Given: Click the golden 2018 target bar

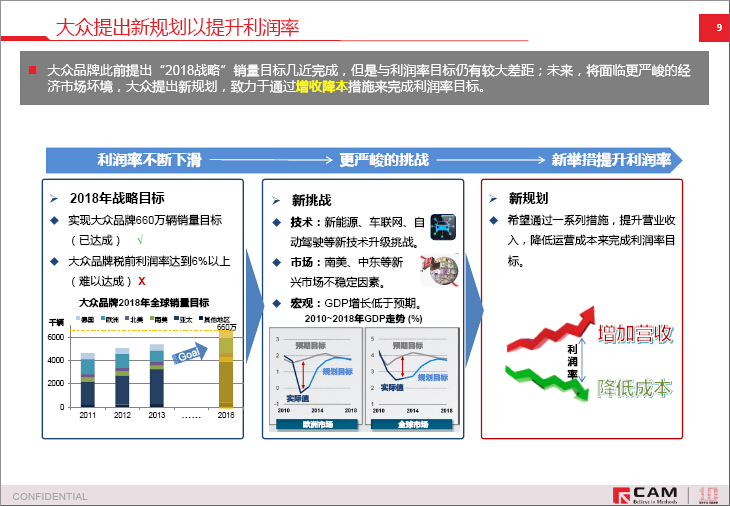Looking at the screenshot, I should tap(226, 369).
